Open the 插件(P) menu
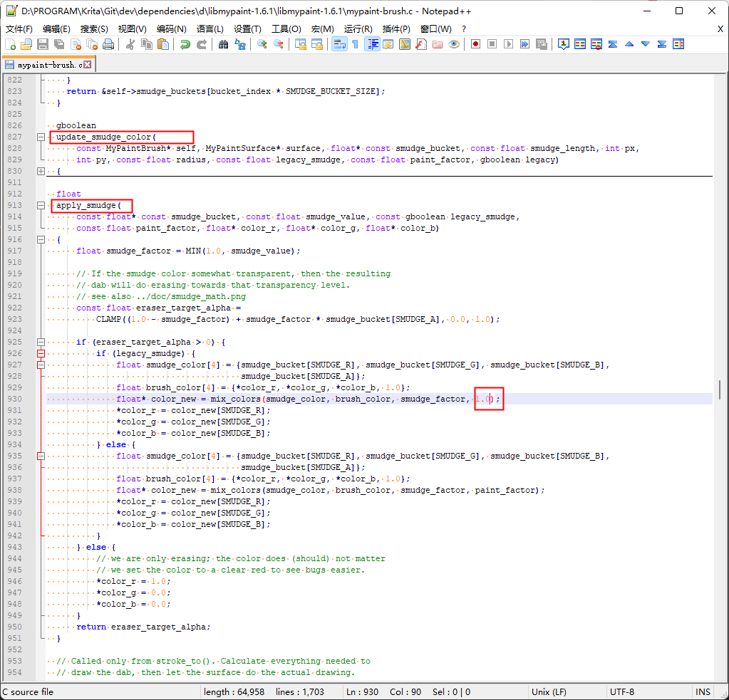 [x=396, y=28]
